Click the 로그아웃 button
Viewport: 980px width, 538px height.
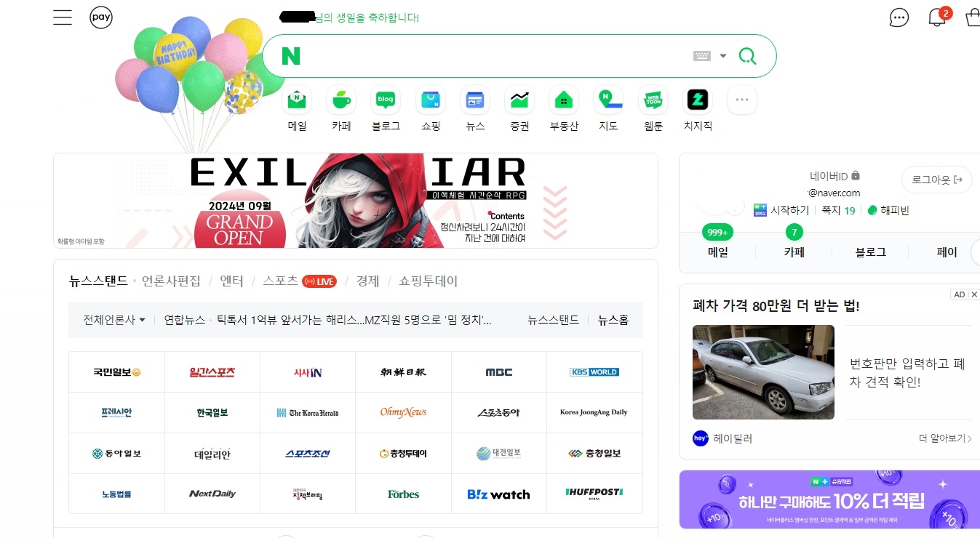(937, 180)
